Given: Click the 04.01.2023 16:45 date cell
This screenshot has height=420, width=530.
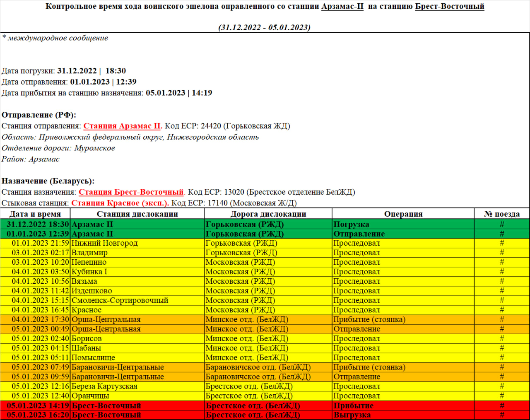Looking at the screenshot, I should coord(40,310).
